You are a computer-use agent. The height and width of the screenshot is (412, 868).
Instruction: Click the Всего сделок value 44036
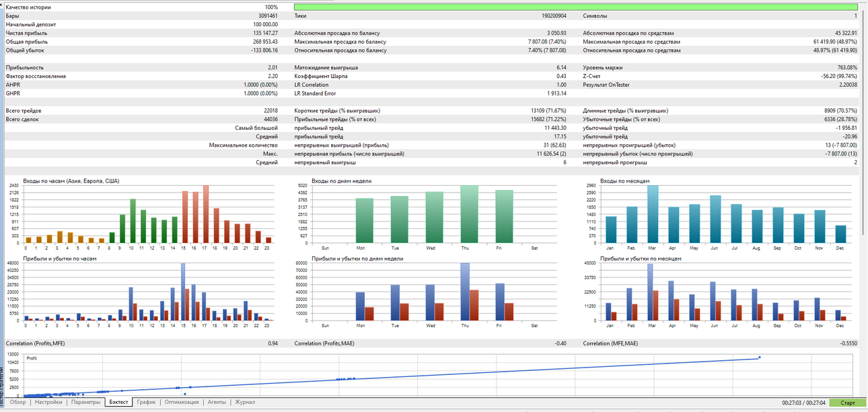pyautogui.click(x=270, y=120)
